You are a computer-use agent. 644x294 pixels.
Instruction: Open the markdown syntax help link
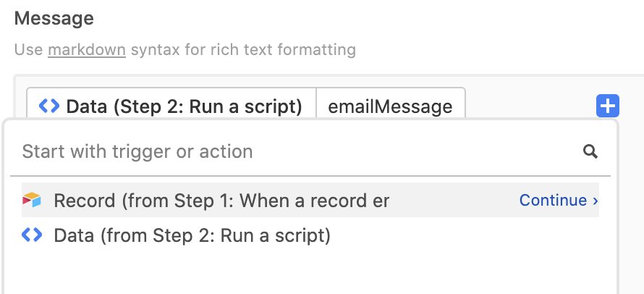point(87,50)
